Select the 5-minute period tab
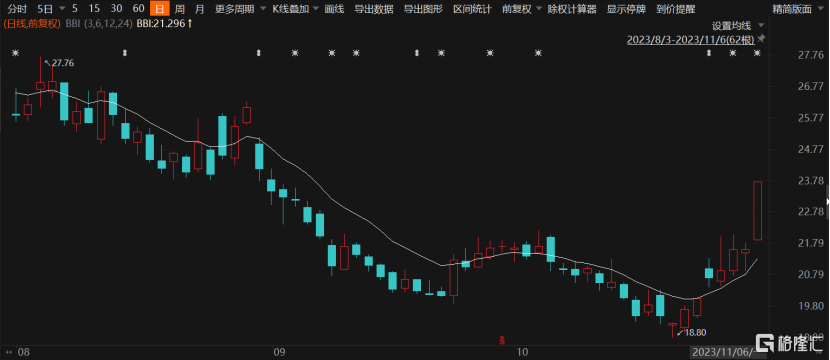 tap(75, 9)
